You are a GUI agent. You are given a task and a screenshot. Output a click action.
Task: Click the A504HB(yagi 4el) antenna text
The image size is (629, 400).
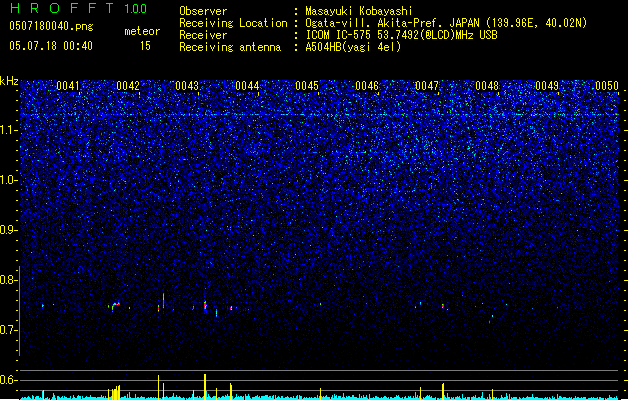(353, 47)
